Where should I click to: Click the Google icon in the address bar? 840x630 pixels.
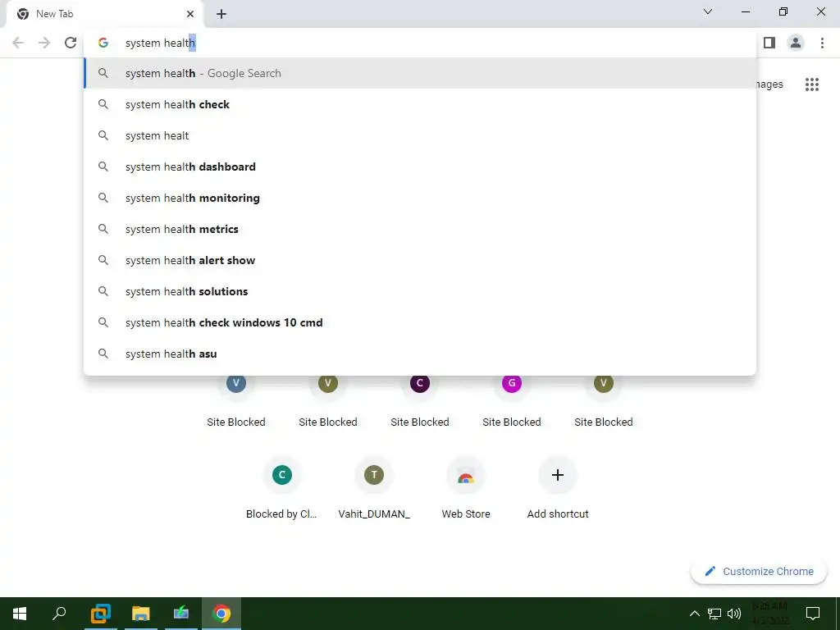(103, 43)
